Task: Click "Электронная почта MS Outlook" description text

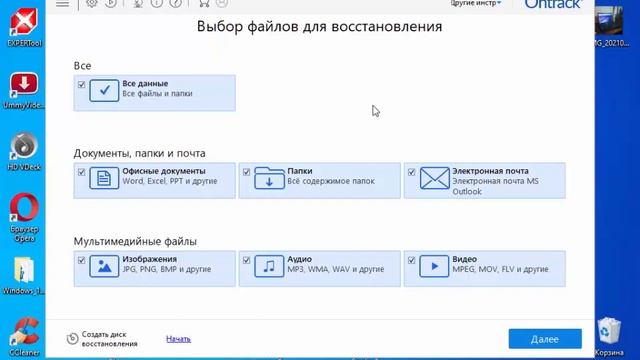Action: pos(496,186)
